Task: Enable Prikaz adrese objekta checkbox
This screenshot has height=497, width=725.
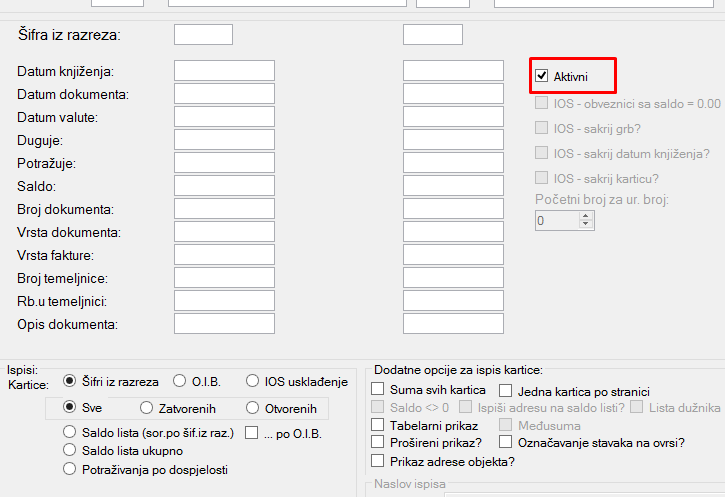Action: pos(378,461)
